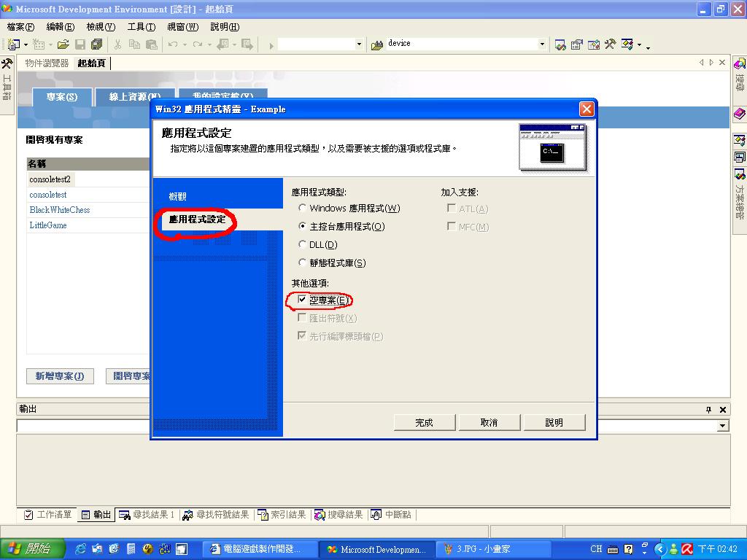Open the Search side panel icon
This screenshot has height=560, width=747.
click(x=740, y=64)
